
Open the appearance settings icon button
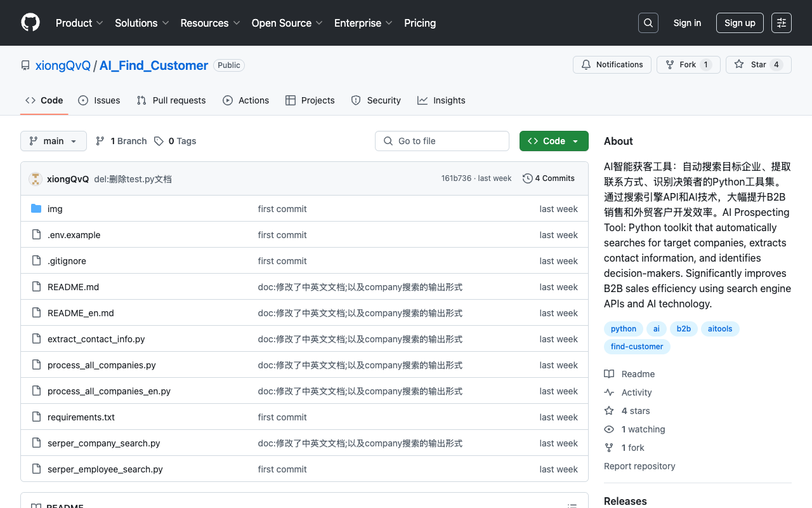pyautogui.click(x=782, y=23)
